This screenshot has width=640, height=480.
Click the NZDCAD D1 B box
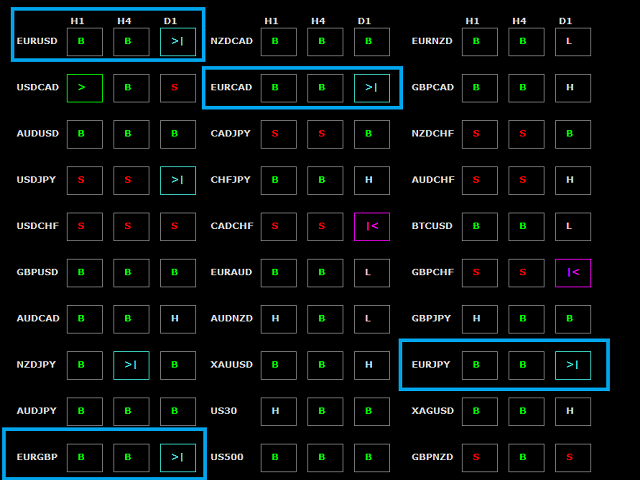(372, 42)
